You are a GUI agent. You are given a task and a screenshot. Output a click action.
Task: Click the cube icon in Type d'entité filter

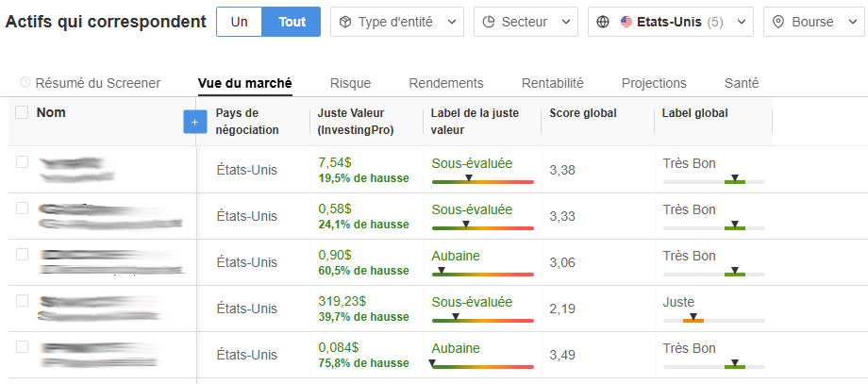tap(345, 22)
